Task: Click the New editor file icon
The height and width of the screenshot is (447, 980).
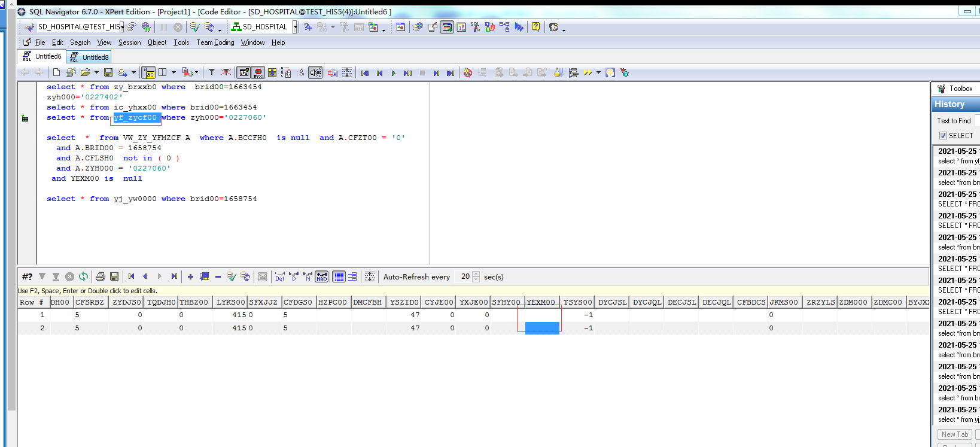Action: click(x=56, y=72)
